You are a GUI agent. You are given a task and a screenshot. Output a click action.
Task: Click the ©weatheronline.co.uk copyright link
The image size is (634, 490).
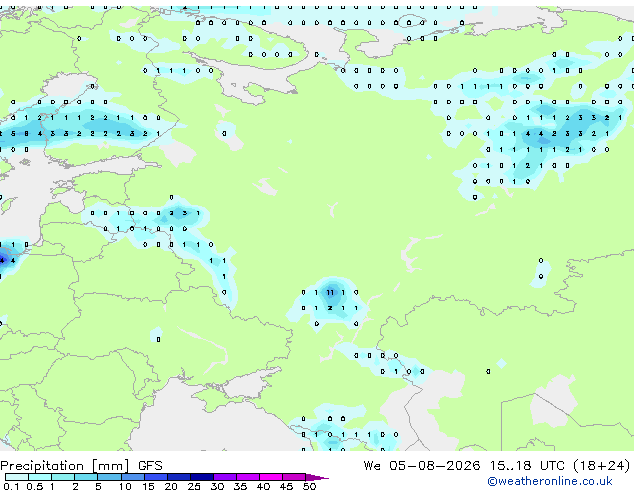[x=549, y=481]
